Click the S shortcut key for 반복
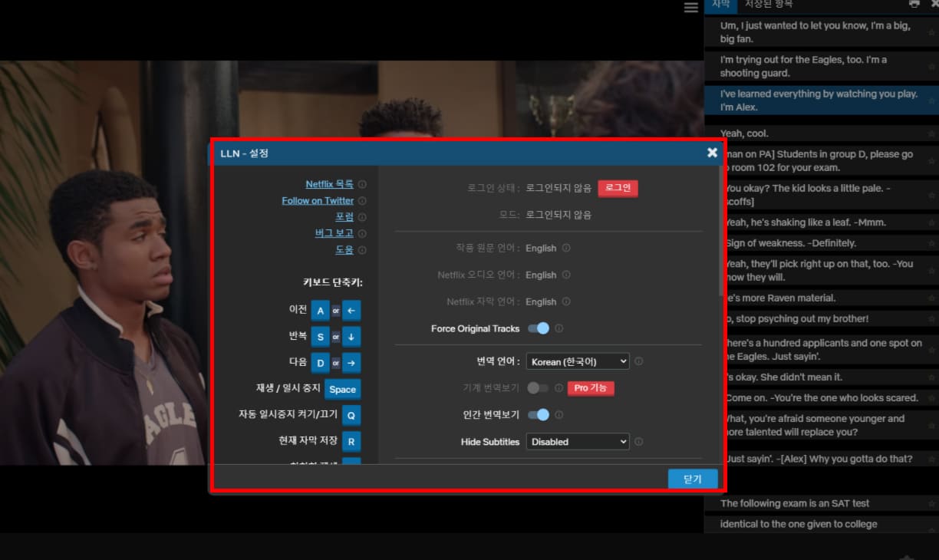 pyautogui.click(x=321, y=337)
